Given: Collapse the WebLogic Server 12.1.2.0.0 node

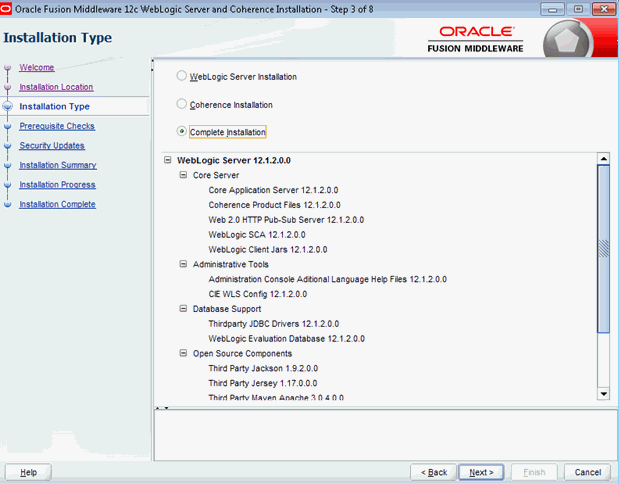Looking at the screenshot, I should click(x=168, y=160).
